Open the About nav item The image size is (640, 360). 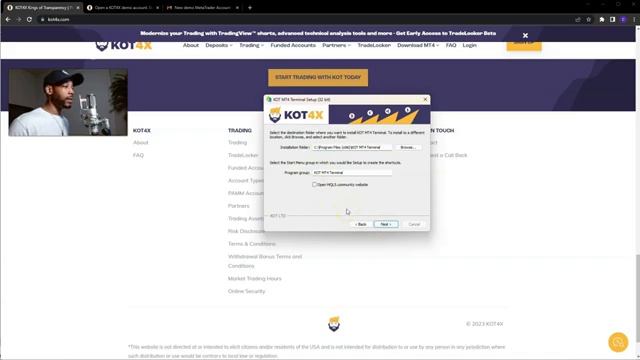[191, 45]
